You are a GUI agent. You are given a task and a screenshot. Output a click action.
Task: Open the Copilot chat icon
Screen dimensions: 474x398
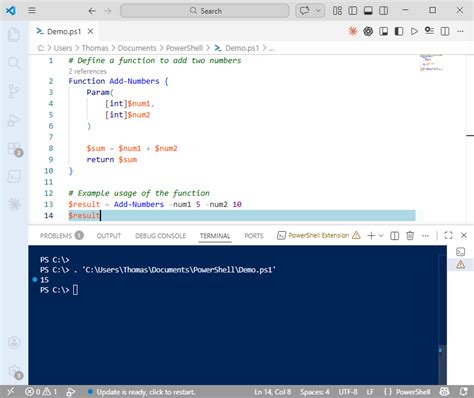(x=304, y=11)
